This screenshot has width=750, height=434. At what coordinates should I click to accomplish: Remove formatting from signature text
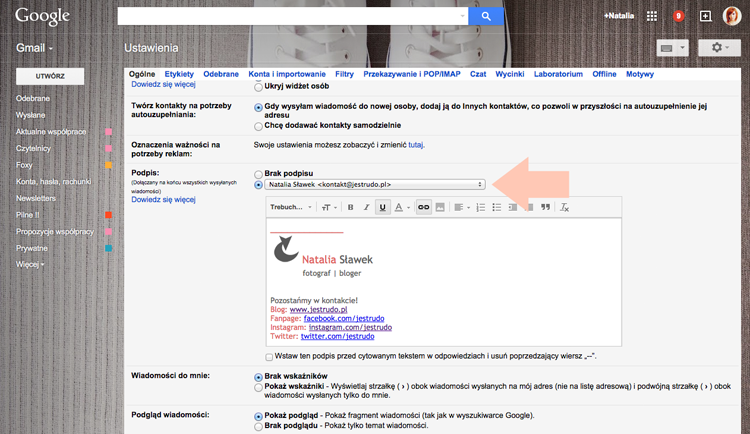click(564, 207)
